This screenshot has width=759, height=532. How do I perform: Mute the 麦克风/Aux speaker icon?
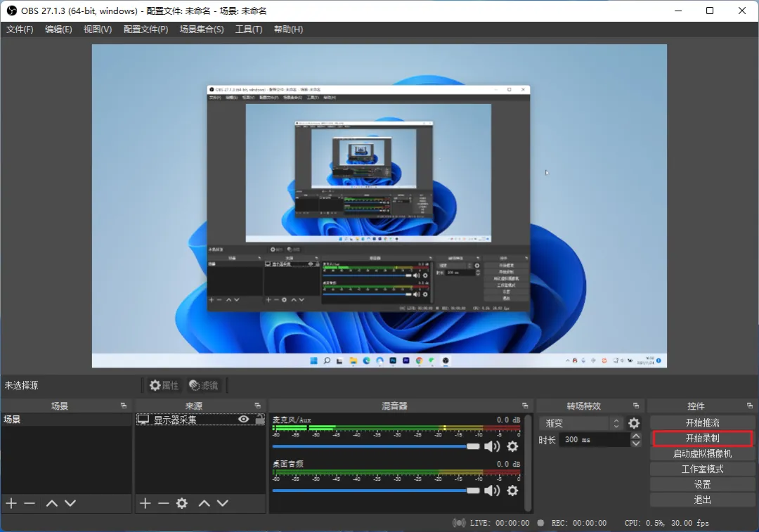(x=492, y=446)
